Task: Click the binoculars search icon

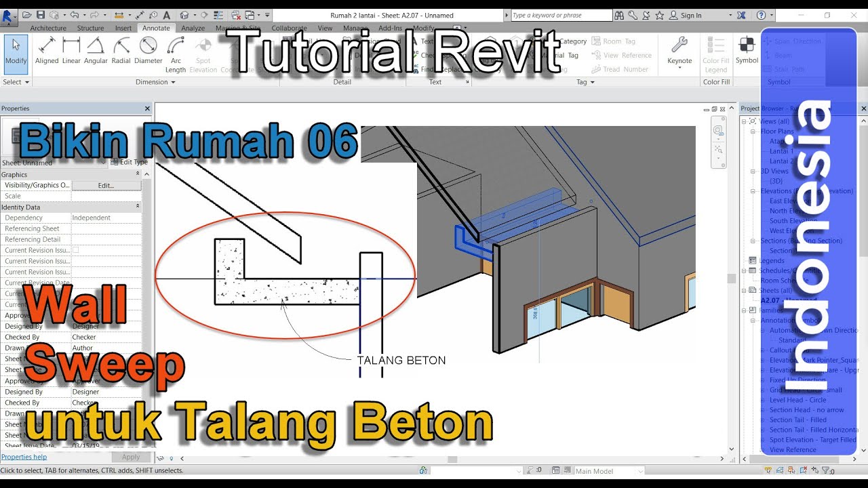Action: 620,15
